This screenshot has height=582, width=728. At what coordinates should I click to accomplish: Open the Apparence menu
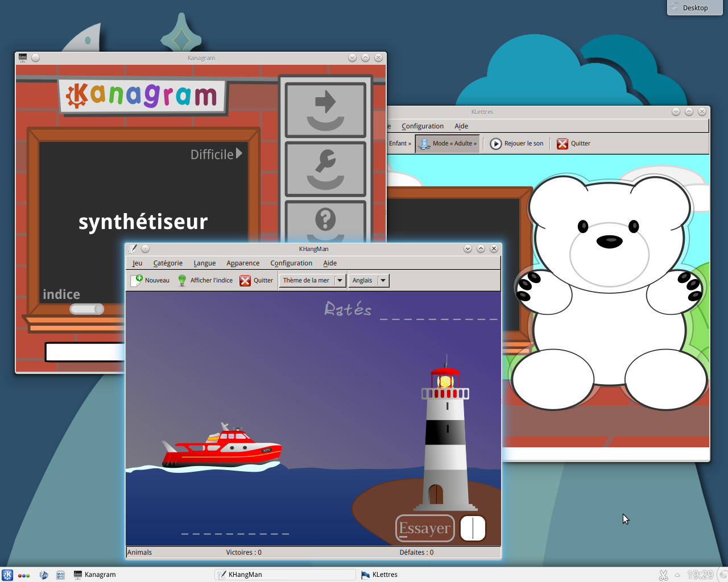click(x=243, y=263)
